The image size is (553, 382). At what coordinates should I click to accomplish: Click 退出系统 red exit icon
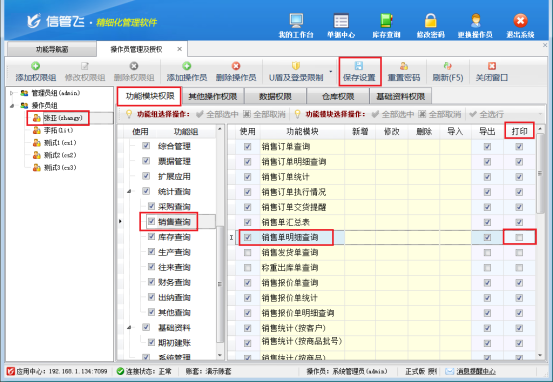[x=520, y=21]
